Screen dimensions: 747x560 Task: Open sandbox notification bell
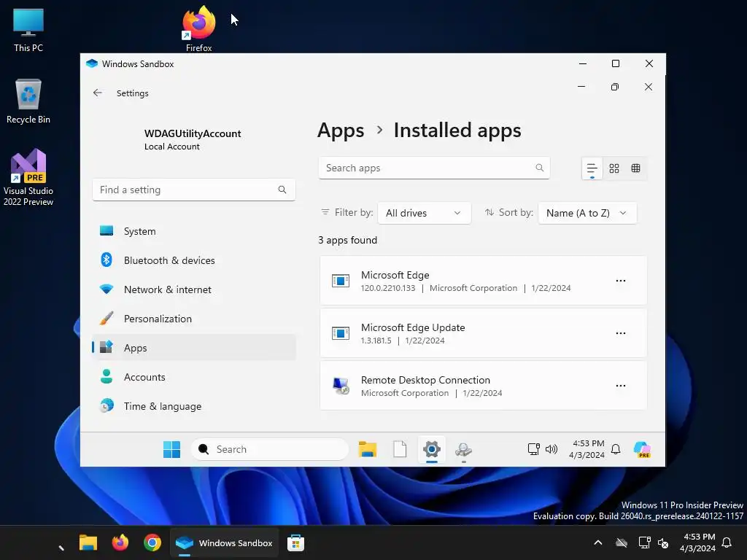pos(616,449)
